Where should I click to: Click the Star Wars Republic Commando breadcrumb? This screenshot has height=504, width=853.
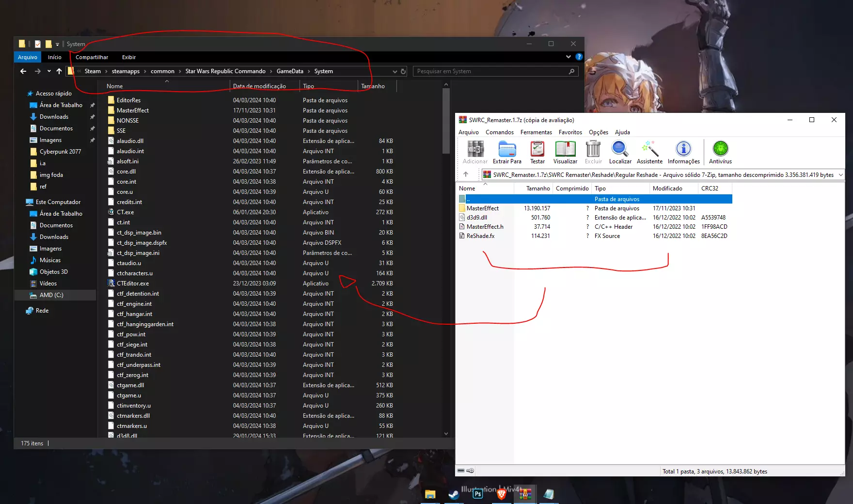[x=225, y=71]
